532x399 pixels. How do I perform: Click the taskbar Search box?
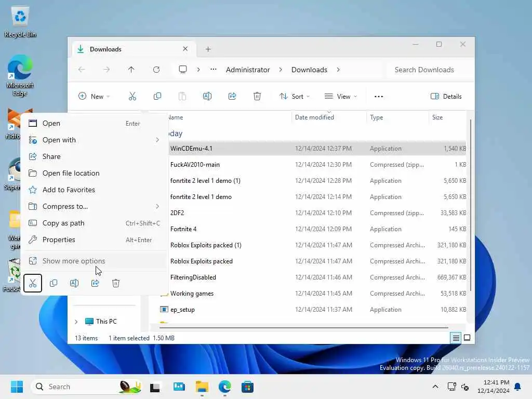click(87, 387)
